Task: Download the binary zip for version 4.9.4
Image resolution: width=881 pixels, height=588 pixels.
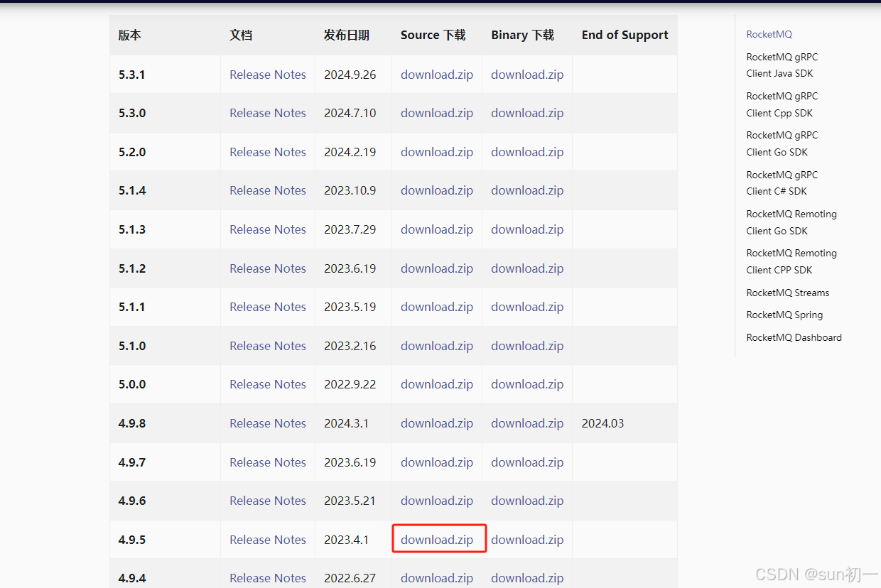Action: (x=527, y=577)
